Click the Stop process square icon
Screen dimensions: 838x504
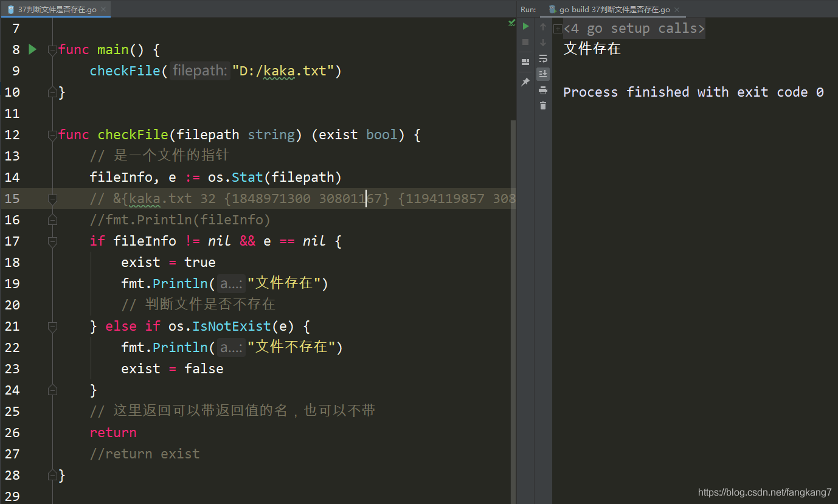point(526,42)
